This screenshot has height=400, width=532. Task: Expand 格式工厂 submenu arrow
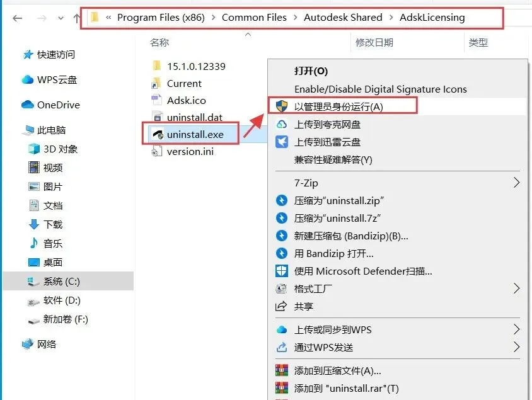click(516, 289)
